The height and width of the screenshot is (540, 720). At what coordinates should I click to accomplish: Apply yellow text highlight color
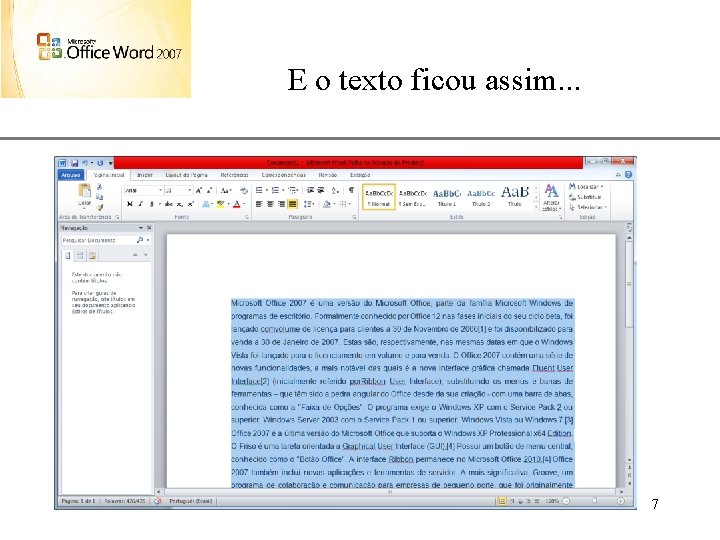point(221,204)
